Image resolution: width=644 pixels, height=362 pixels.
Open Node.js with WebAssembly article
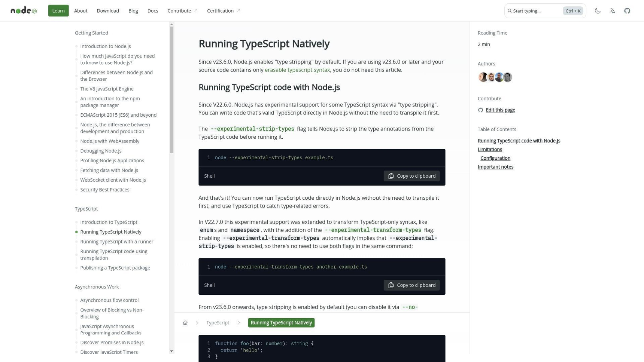tap(110, 141)
